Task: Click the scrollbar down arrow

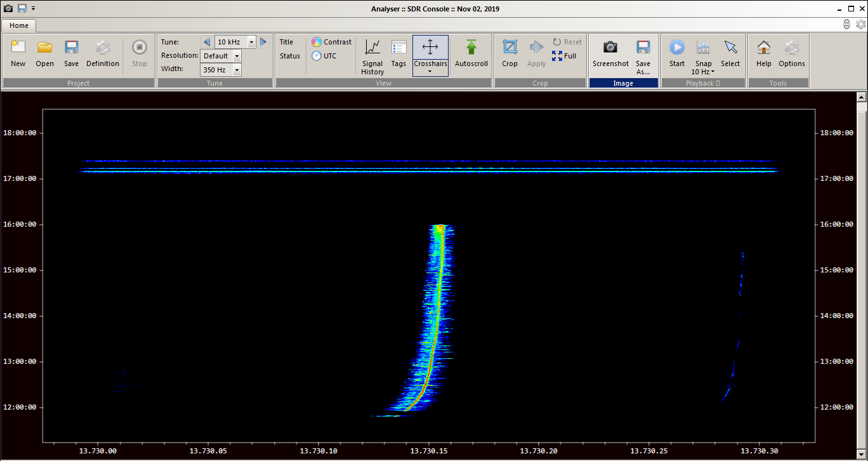Action: (862, 455)
